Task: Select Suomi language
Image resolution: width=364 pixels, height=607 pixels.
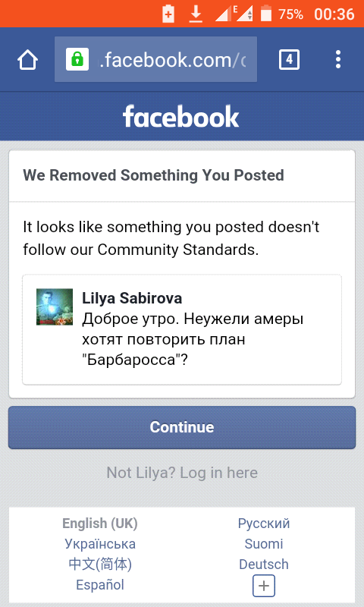Action: coord(264,544)
